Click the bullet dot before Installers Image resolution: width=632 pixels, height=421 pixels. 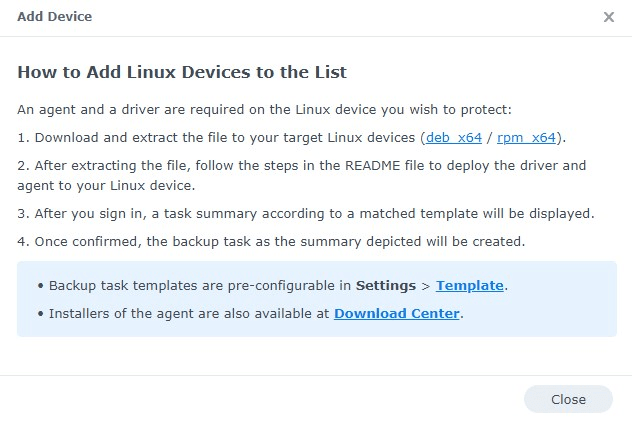[40, 314]
